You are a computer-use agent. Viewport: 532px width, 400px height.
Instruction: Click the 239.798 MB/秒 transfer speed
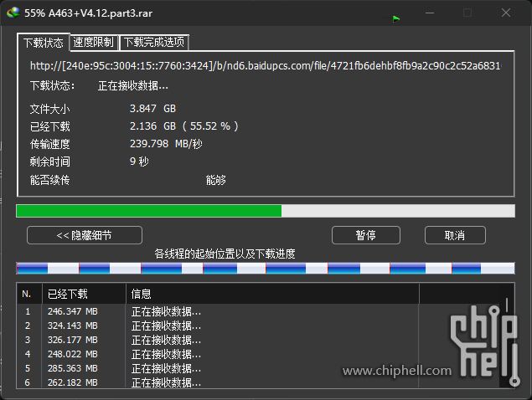click(166, 144)
